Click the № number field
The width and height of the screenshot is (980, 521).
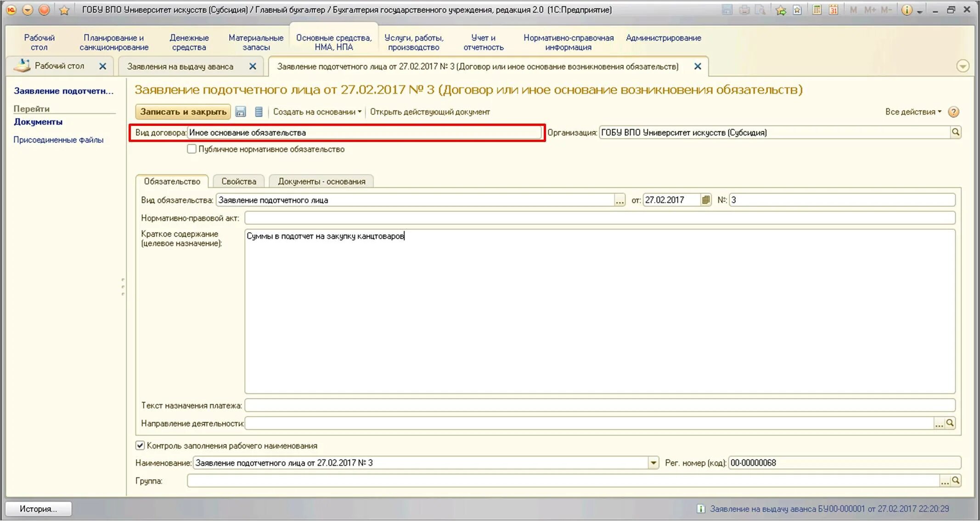(x=842, y=200)
